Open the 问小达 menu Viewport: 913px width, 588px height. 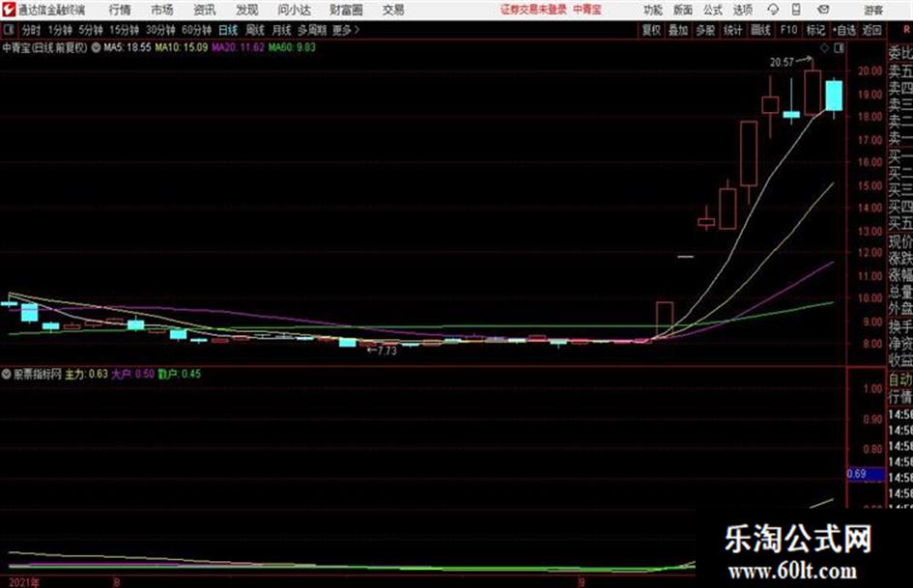click(x=294, y=10)
